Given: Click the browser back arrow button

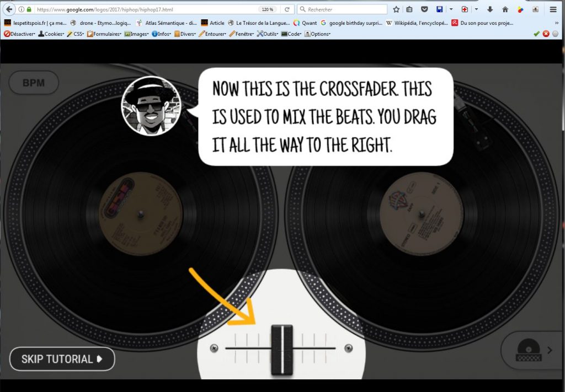Looking at the screenshot, I should point(9,9).
